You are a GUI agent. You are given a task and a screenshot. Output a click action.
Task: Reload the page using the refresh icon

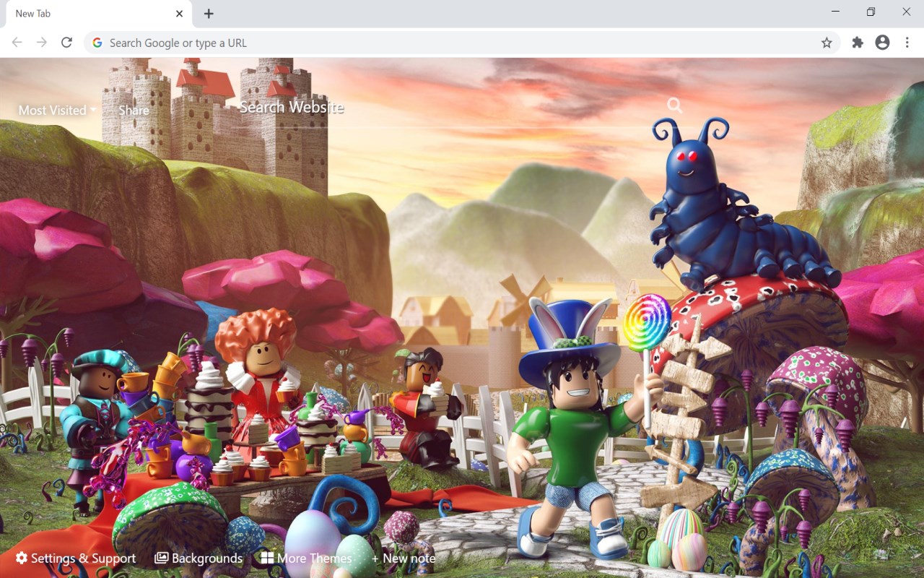[66, 42]
